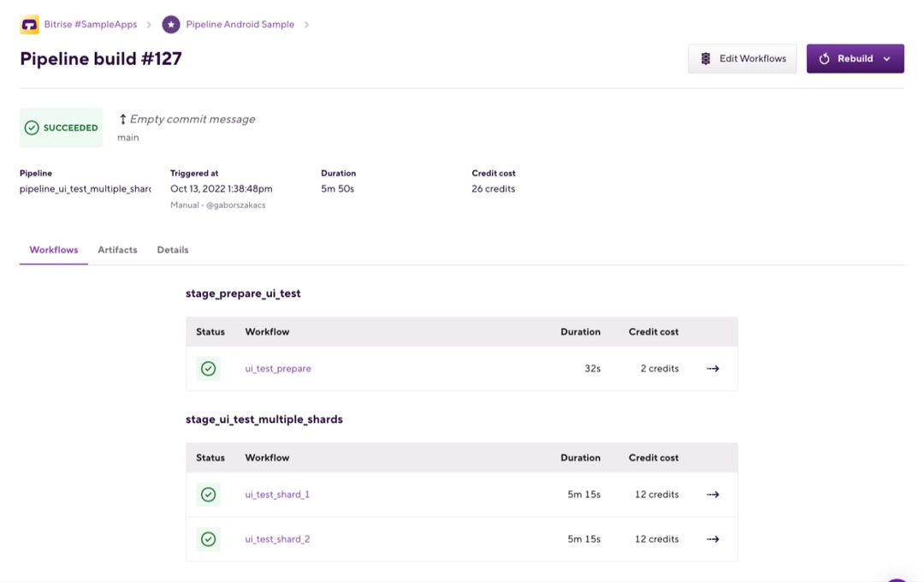The height and width of the screenshot is (582, 924).
Task: Click the Pipeline Android Sample app avatar icon
Action: (170, 24)
